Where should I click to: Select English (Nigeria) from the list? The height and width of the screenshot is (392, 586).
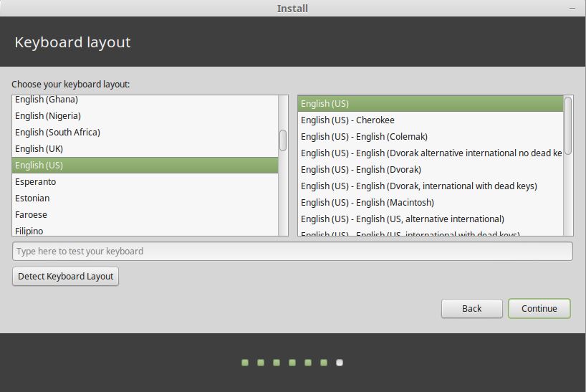pos(48,116)
